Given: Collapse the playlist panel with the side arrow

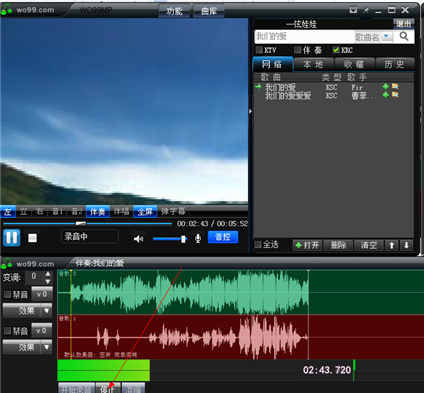Looking at the screenshot, I should tap(250, 111).
